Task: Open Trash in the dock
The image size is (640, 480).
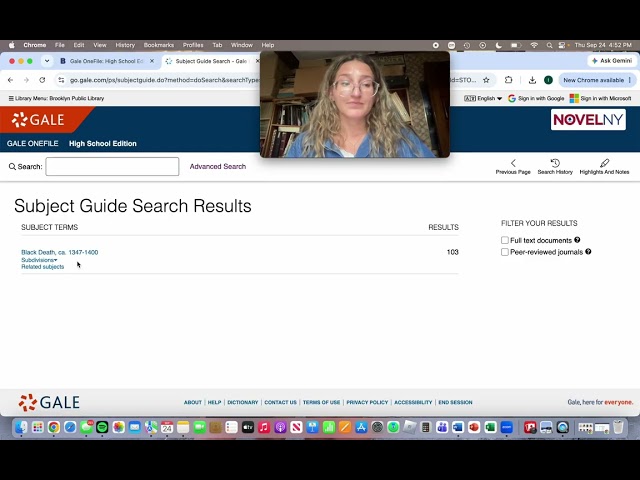Action: click(618, 427)
